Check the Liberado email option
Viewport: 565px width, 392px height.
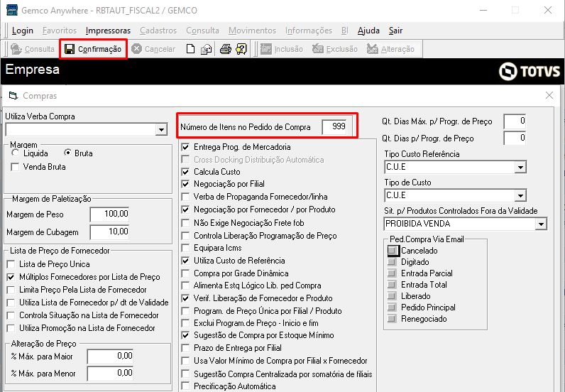392,296
